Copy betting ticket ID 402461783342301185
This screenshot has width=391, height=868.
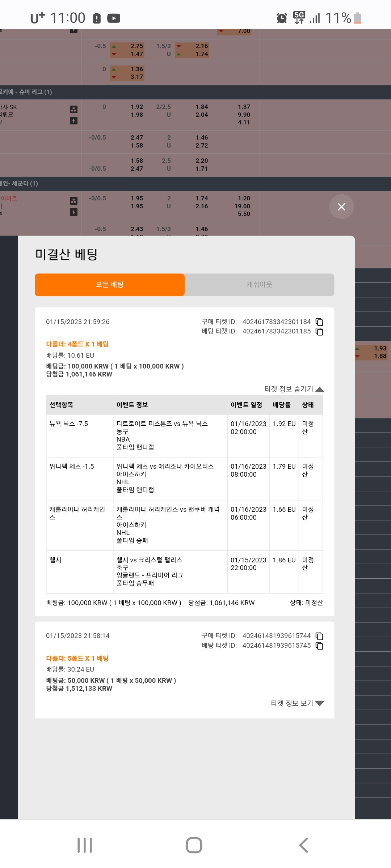click(x=319, y=332)
